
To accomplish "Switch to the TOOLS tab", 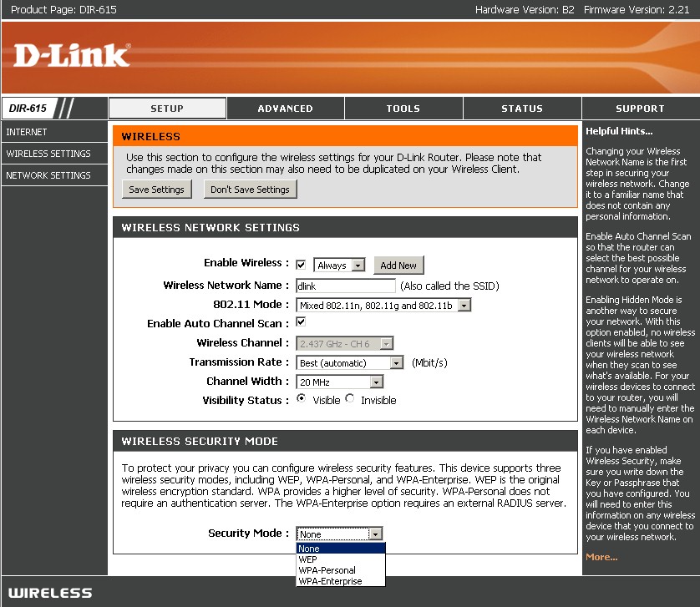I will (403, 108).
